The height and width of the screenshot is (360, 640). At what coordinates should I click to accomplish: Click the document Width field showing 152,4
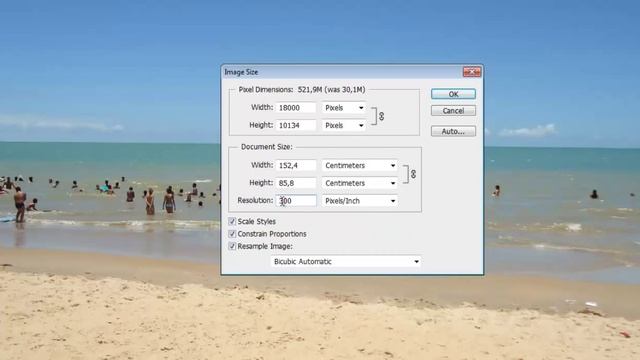296,165
